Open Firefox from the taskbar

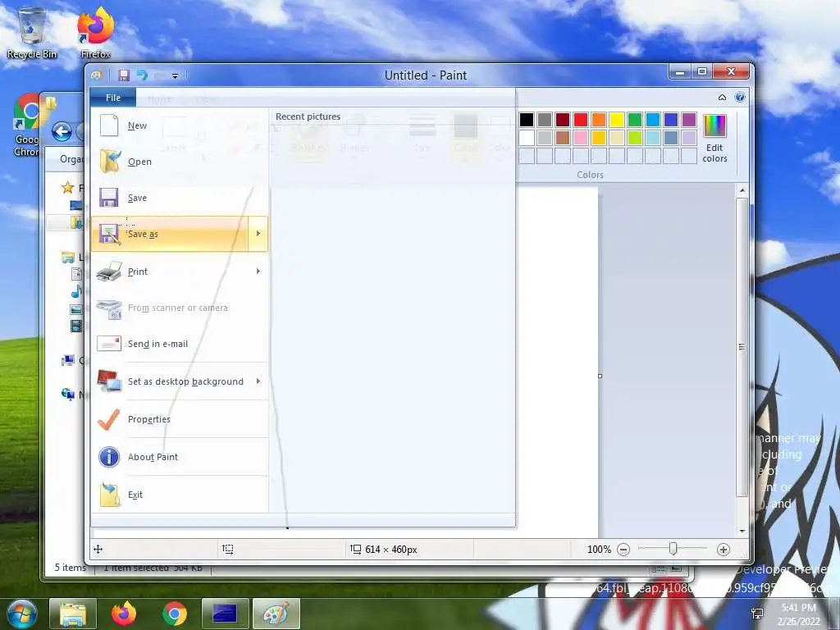124,614
